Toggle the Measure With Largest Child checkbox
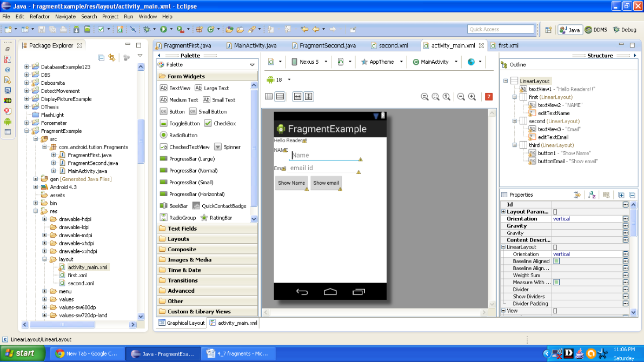 coord(556,283)
